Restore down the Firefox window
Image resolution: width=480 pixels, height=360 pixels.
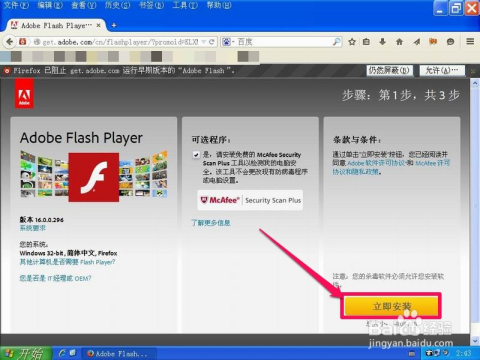coord(456,8)
